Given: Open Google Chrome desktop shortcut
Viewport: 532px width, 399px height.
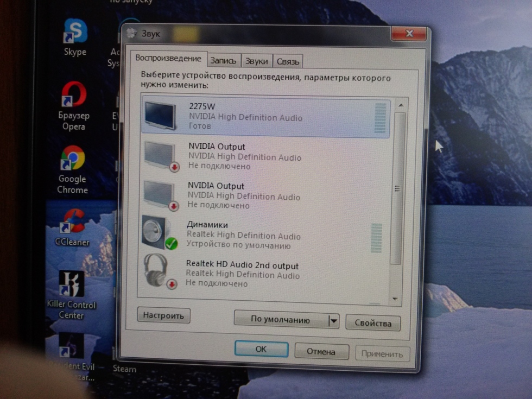Looking at the screenshot, I should 73,159.
